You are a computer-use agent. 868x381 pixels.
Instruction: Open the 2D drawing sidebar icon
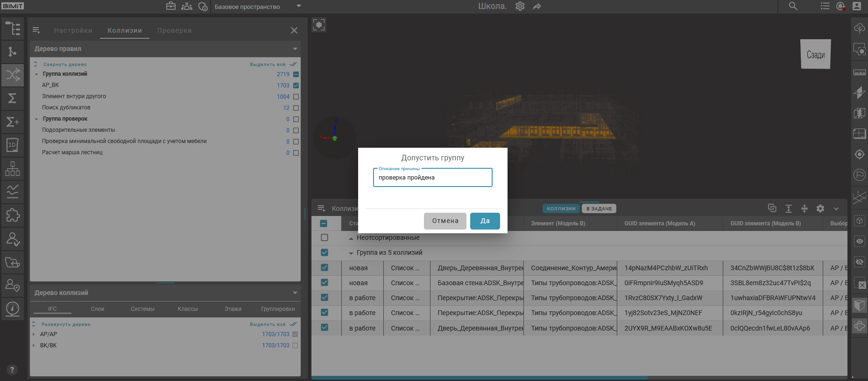13,145
